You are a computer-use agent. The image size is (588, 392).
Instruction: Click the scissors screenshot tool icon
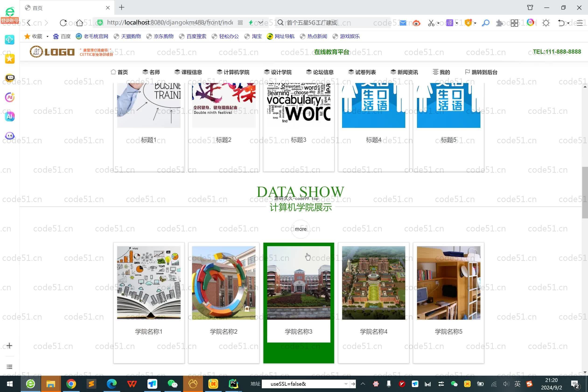(431, 23)
